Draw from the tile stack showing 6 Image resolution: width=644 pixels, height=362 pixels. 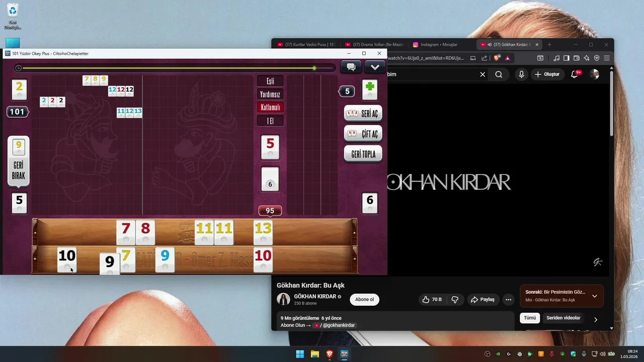click(270, 179)
